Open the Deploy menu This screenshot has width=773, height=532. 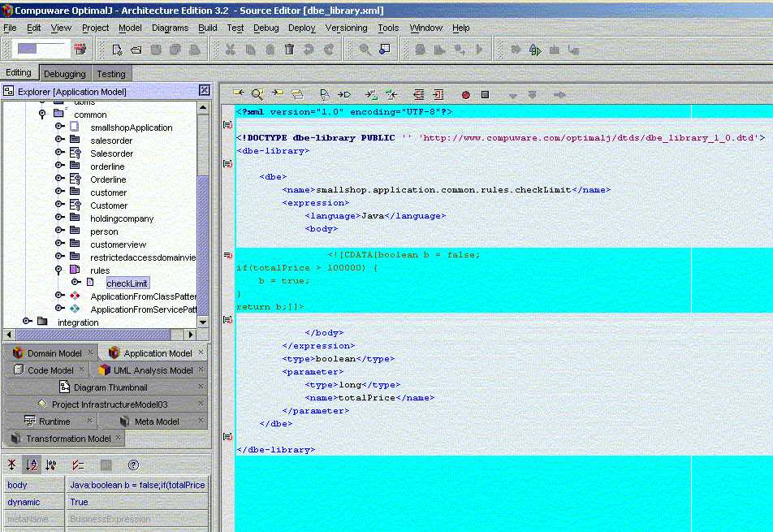(302, 28)
